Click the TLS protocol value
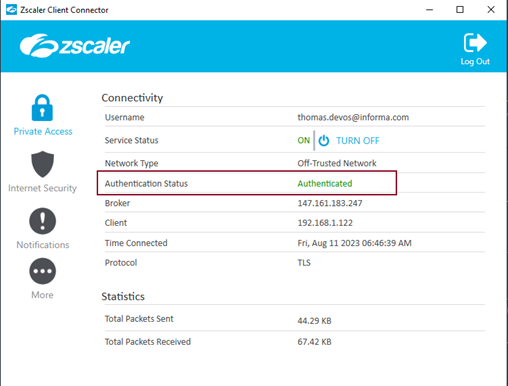Viewport: 508px width, 386px height. coord(304,263)
